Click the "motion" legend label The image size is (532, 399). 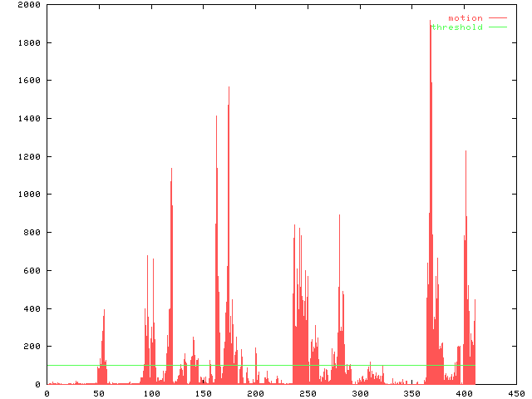(465, 17)
